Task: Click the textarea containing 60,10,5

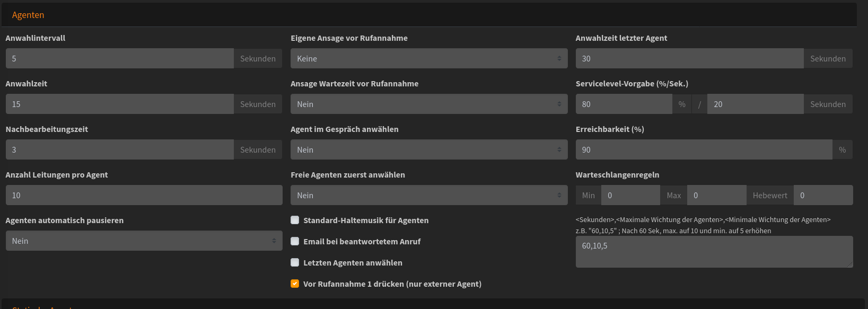Action: [x=714, y=252]
